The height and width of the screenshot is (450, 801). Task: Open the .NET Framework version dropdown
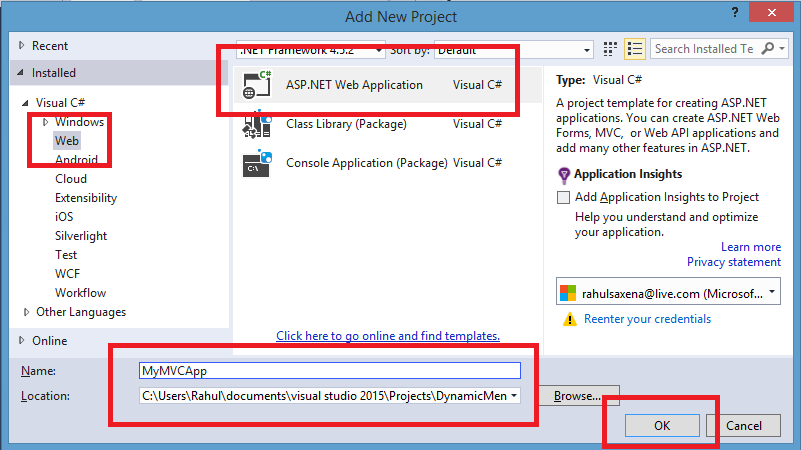point(379,50)
